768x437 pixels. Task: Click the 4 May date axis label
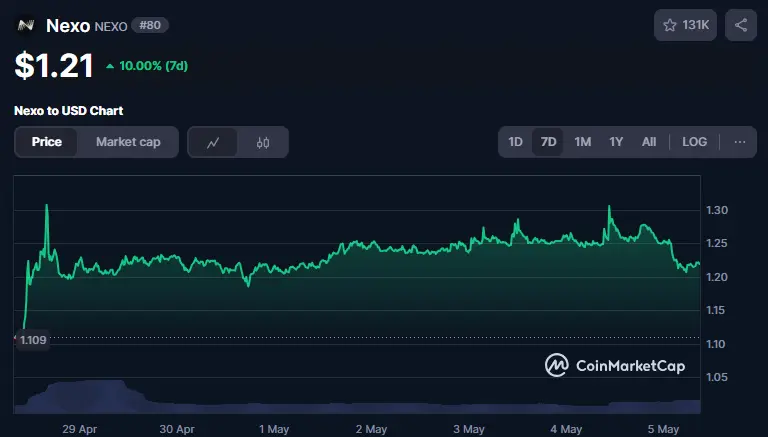[x=566, y=430]
